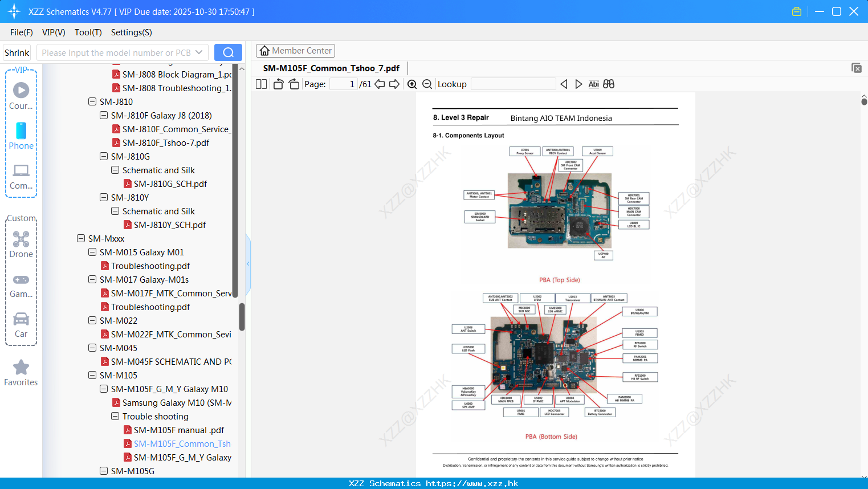Find next lookup match
The image size is (868, 489).
click(578, 84)
